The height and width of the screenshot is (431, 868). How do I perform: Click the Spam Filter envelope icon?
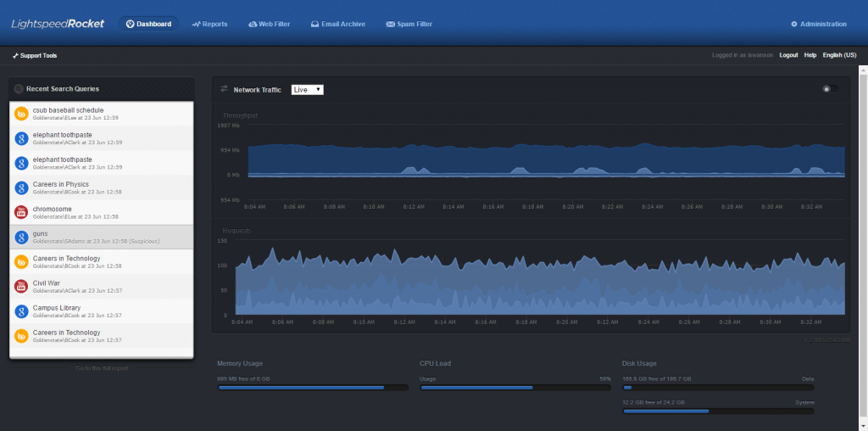(390, 25)
